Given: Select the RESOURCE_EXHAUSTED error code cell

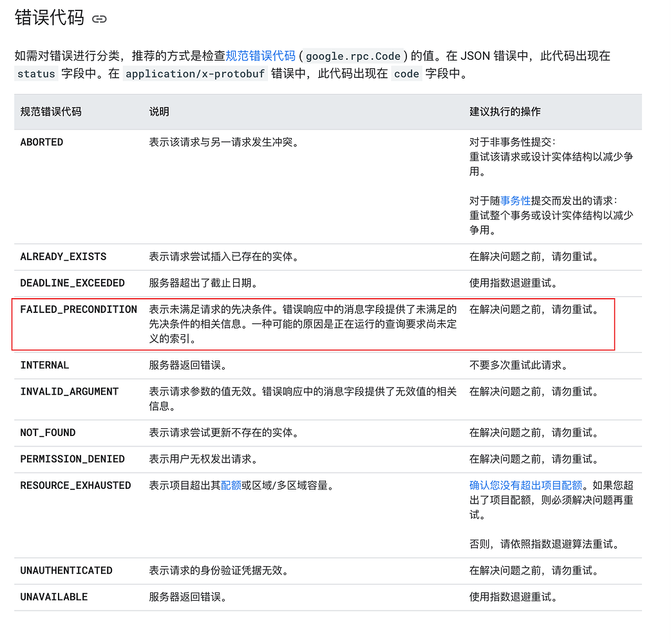Looking at the screenshot, I should coord(76,486).
